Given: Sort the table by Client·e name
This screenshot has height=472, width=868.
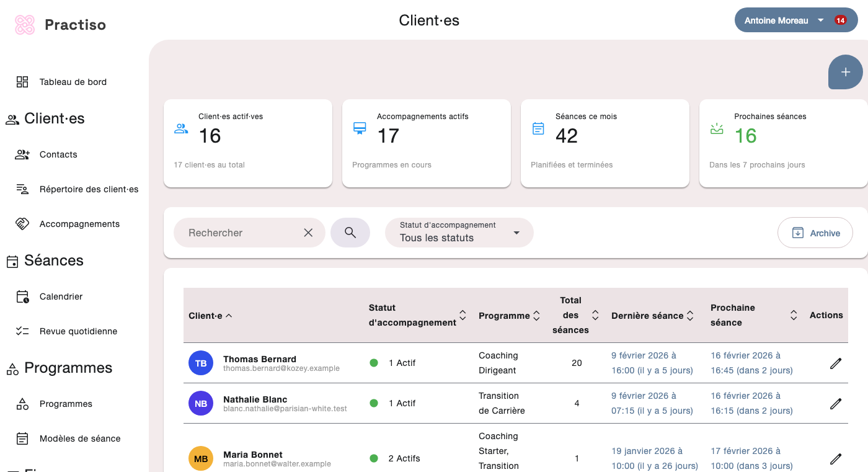Looking at the screenshot, I should (229, 315).
